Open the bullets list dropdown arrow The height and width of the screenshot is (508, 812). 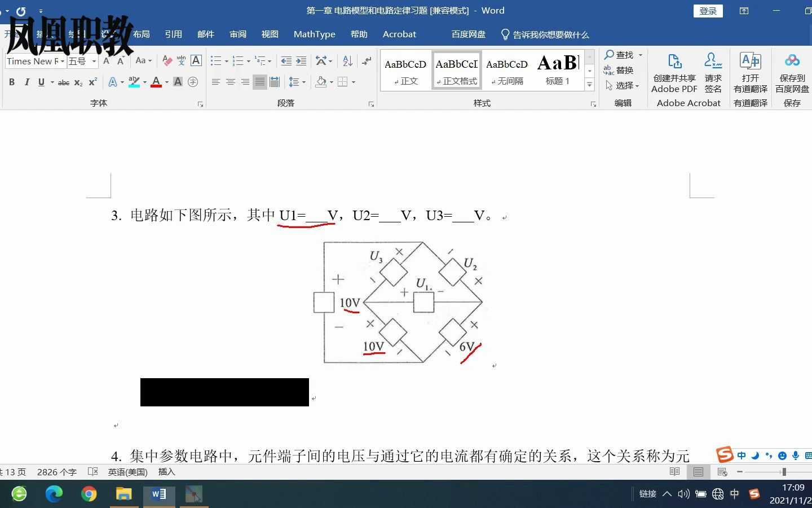coord(227,61)
